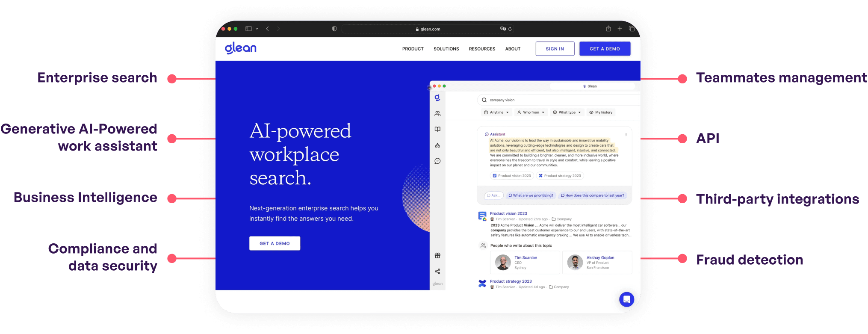Open the Product vision 2023 search result
Image resolution: width=868 pixels, height=334 pixels.
tap(508, 213)
